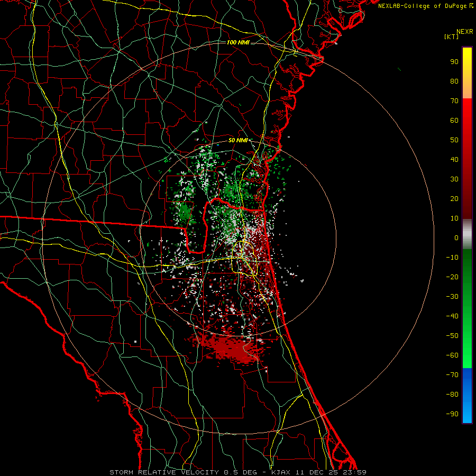
Task: Click the positive 50 scale value
Action: [454, 140]
